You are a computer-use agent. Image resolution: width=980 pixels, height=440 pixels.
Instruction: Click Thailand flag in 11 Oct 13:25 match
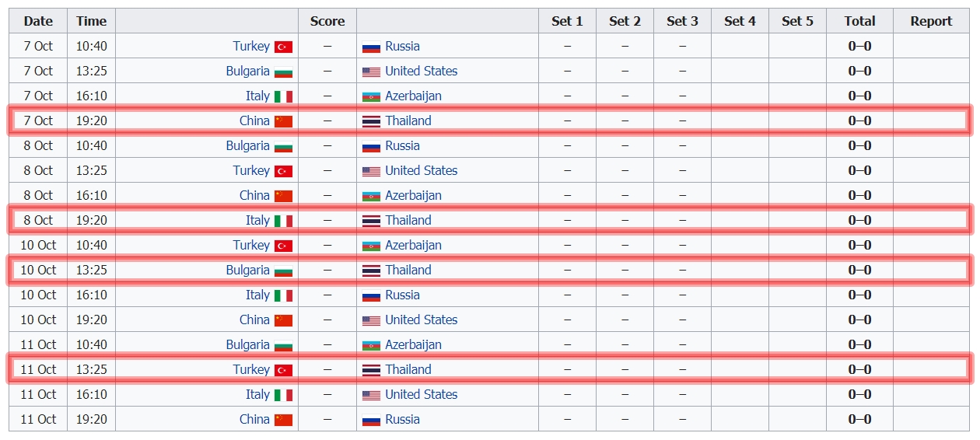pyautogui.click(x=371, y=370)
